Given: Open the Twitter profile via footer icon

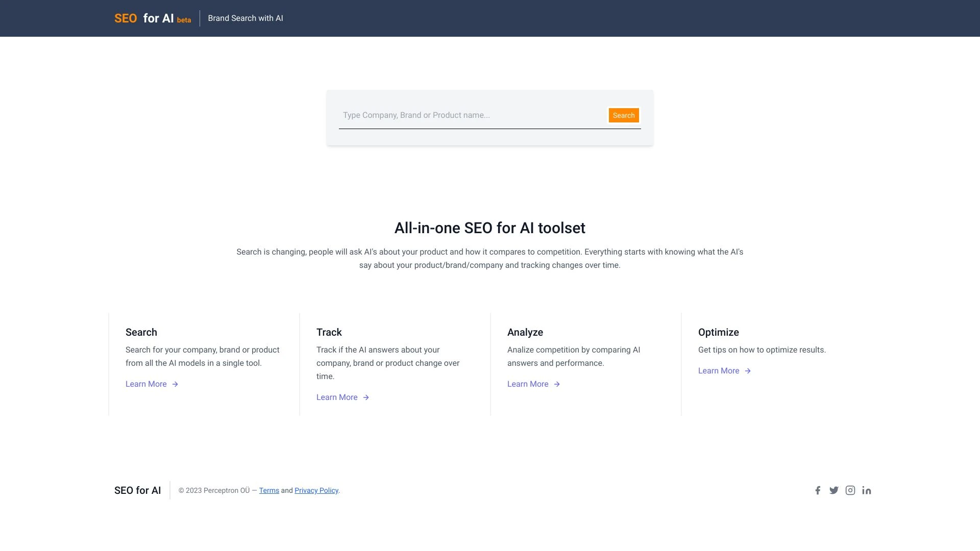Looking at the screenshot, I should click(x=834, y=490).
